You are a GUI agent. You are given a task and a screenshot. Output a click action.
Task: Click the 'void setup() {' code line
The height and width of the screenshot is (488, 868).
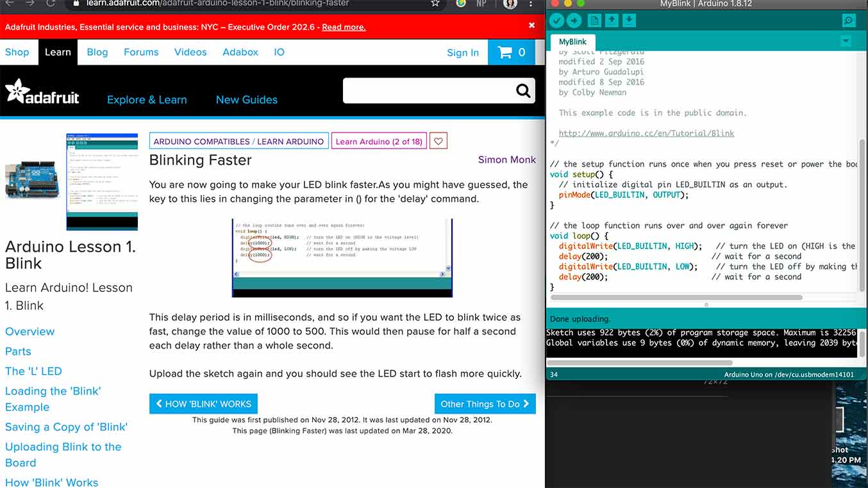581,174
